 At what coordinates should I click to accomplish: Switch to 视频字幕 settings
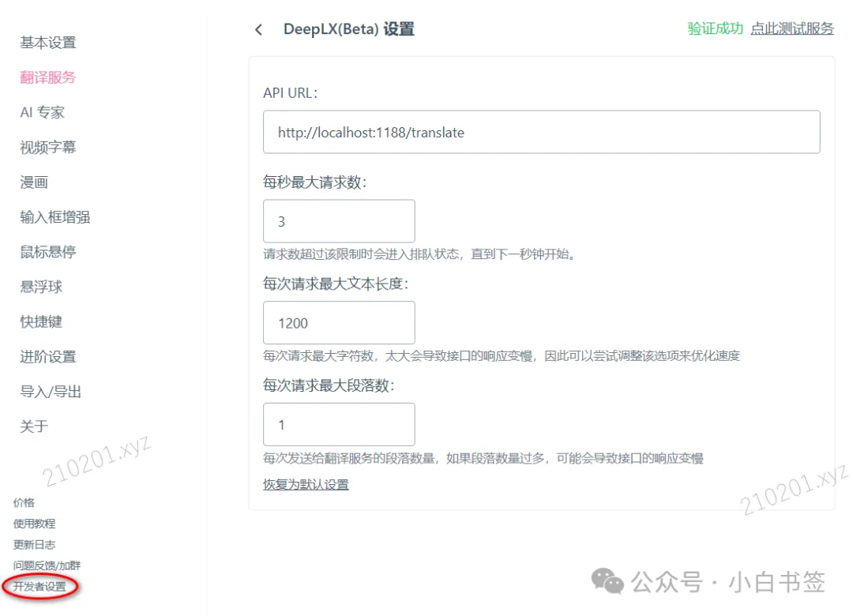tap(48, 147)
